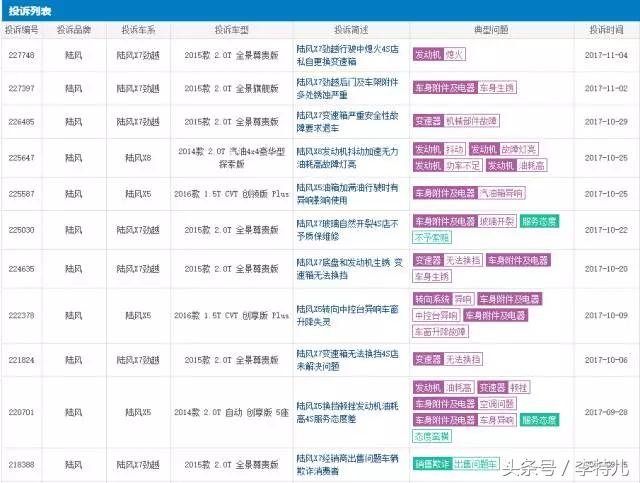The height and width of the screenshot is (483, 640).
Task: Click the 不予索赔 tag in row 225030
Action: click(x=432, y=238)
